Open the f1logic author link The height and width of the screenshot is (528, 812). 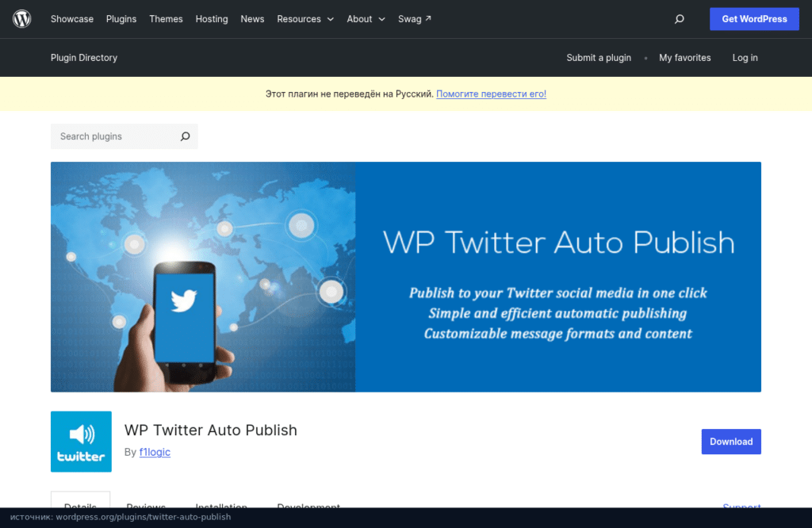click(155, 452)
